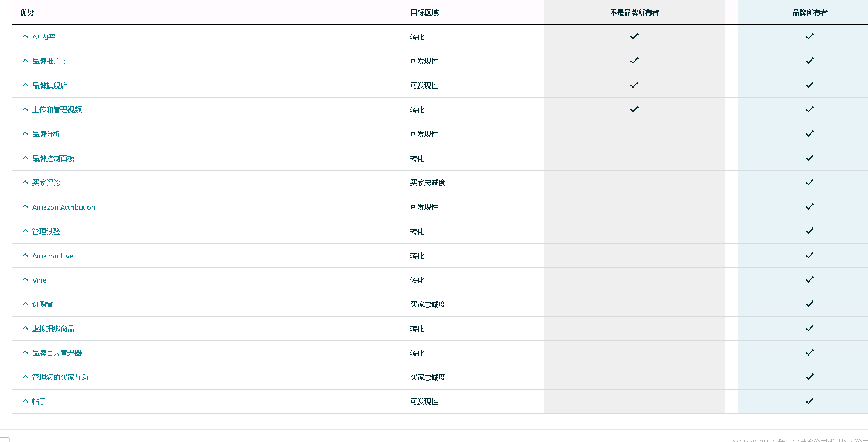Open the 品牌控制面板 link
The height and width of the screenshot is (442, 868).
tap(53, 158)
